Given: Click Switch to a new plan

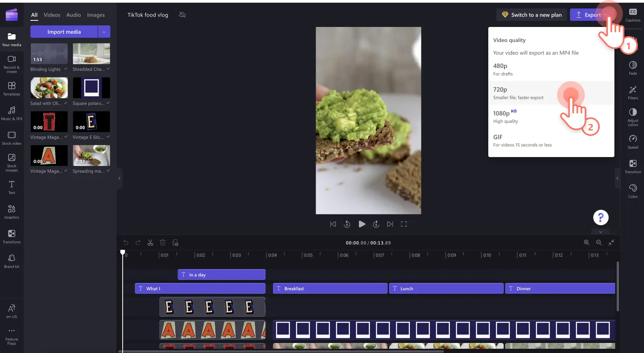Looking at the screenshot, I should [532, 15].
